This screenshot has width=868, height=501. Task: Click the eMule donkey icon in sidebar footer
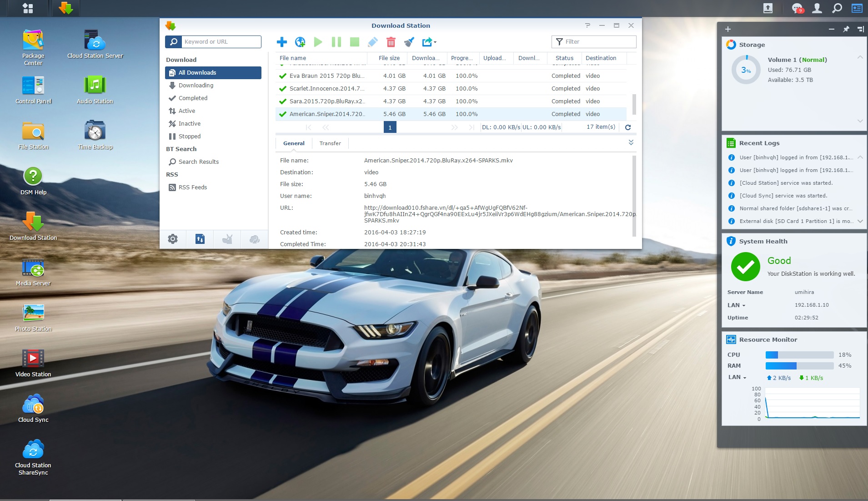(227, 239)
